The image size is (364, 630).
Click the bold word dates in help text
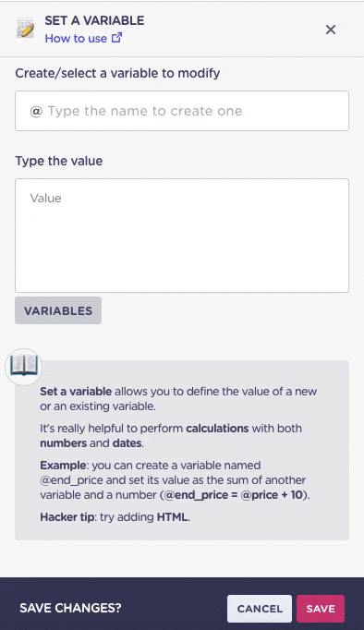(x=127, y=443)
